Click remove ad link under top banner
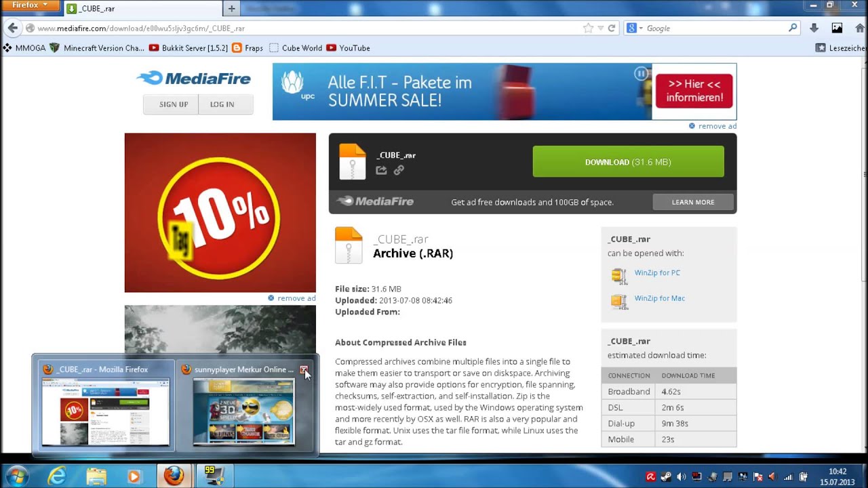This screenshot has width=868, height=488. point(713,126)
